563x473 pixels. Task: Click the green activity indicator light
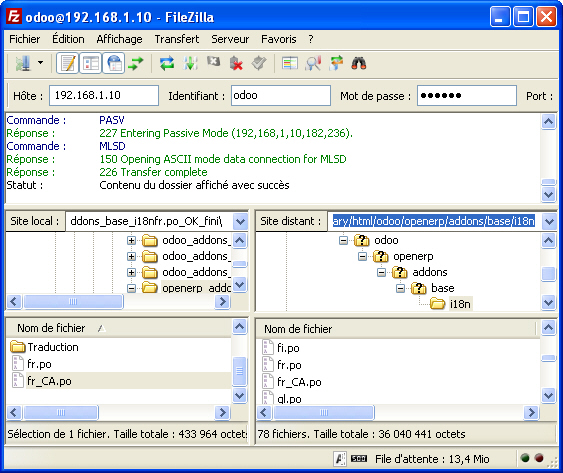(x=525, y=458)
